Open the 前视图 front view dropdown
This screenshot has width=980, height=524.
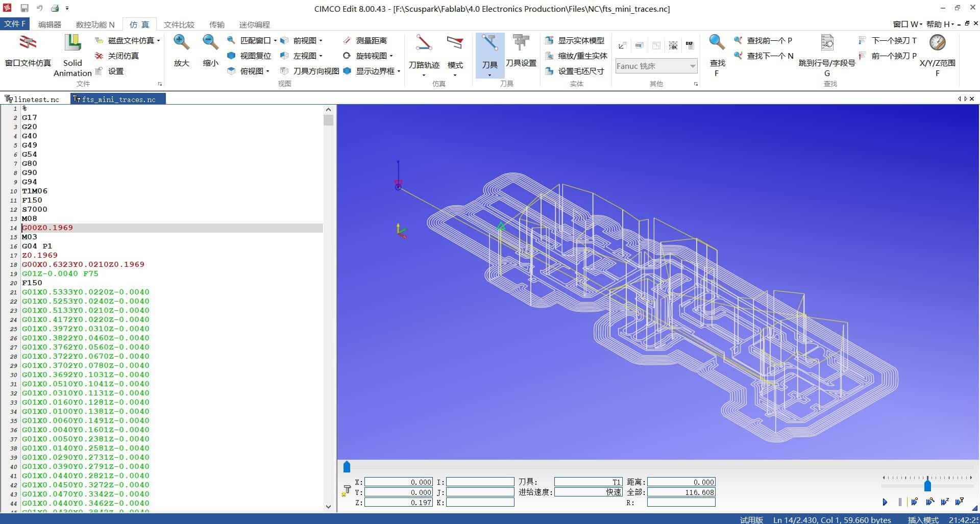pos(321,40)
